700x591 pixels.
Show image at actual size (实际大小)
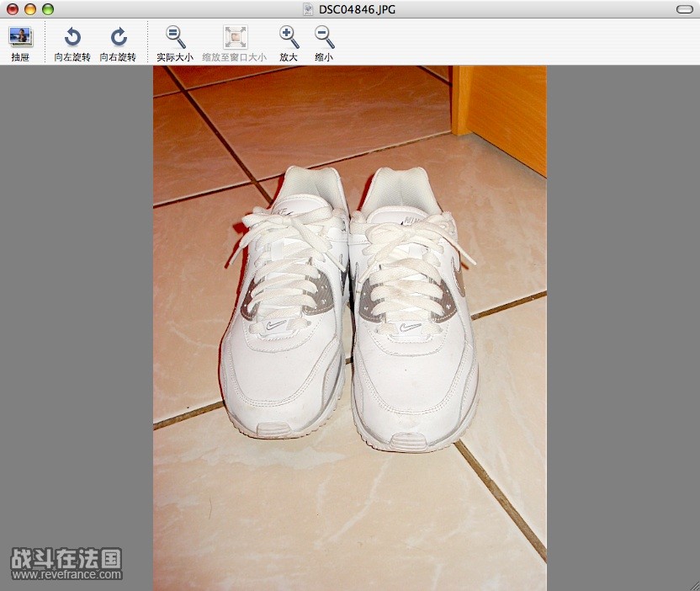click(x=175, y=43)
